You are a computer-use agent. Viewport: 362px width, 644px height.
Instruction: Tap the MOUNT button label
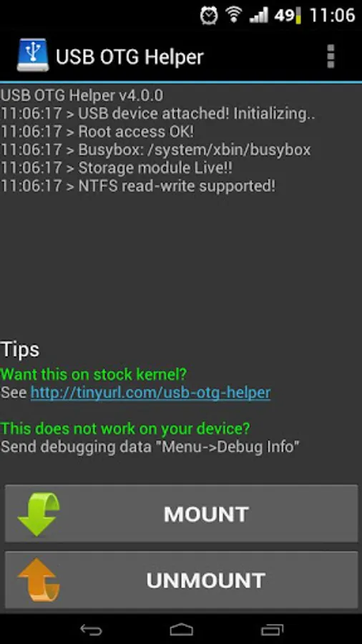[207, 514]
